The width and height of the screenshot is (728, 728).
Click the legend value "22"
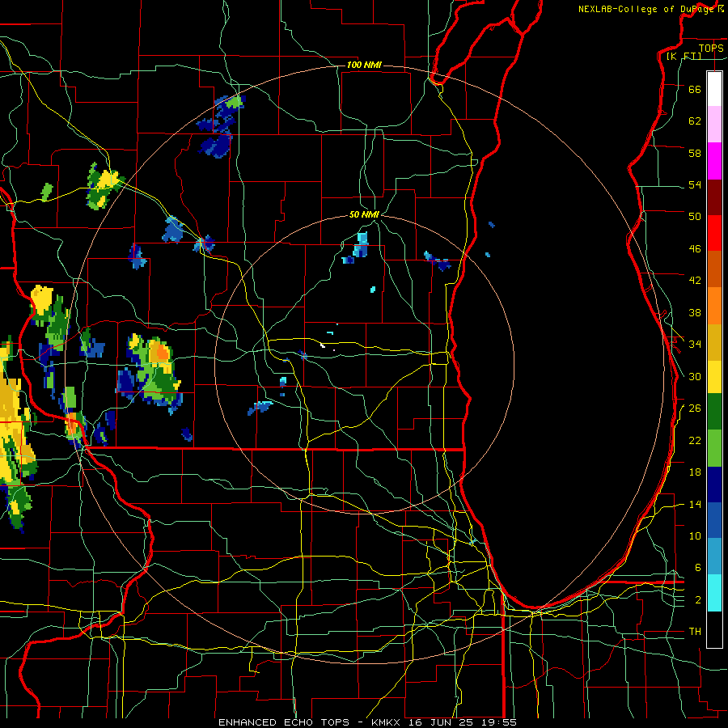click(695, 440)
